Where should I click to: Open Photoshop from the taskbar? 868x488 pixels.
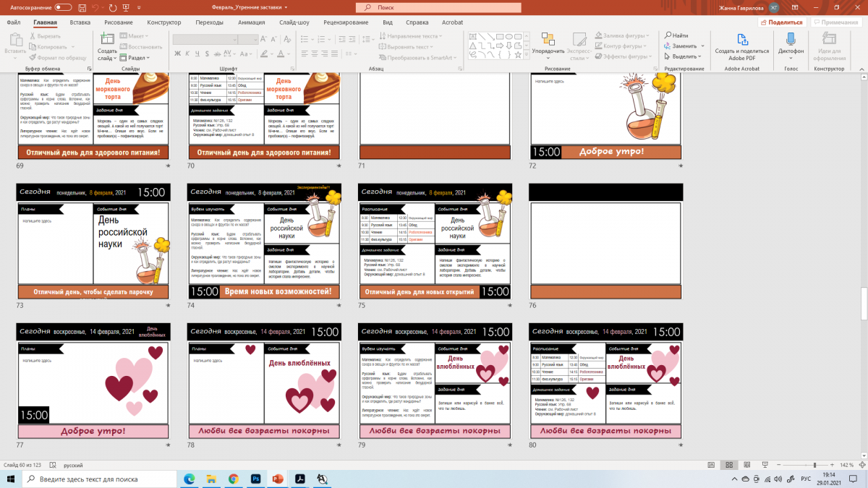[255, 479]
